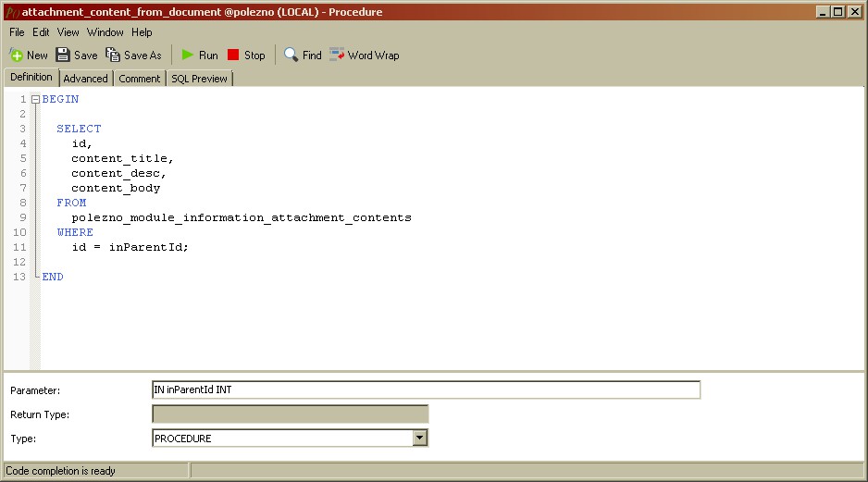
Task: Click the PROCEDURE type combo box
Action: pyautogui.click(x=290, y=439)
